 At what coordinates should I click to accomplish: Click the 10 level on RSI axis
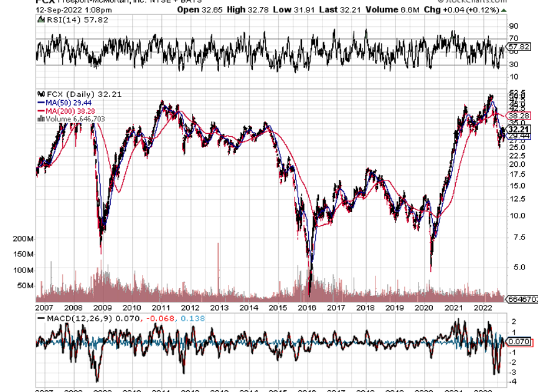point(514,77)
